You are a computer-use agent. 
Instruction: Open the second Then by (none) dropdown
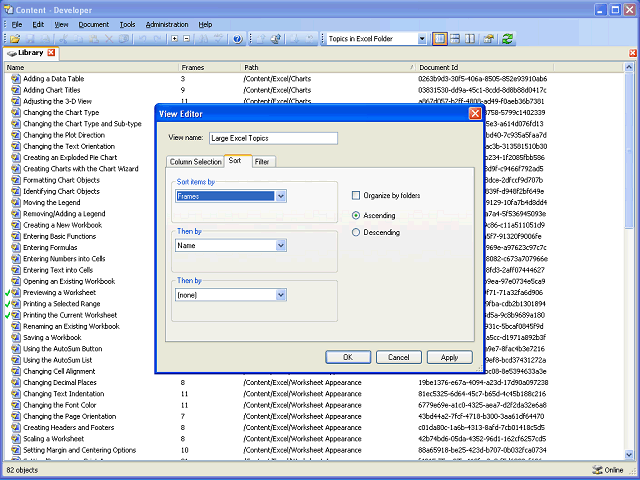pyautogui.click(x=281, y=295)
